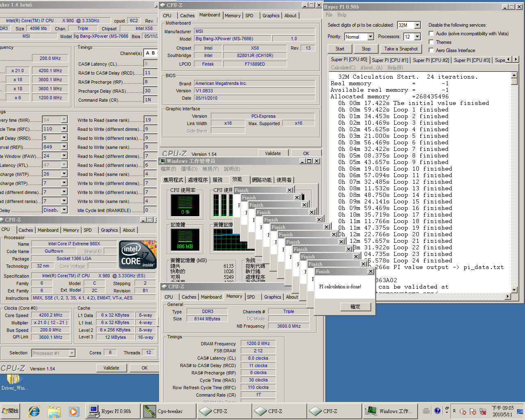Open the 檢視(V) menu in task manager
This screenshot has width=525, height=420.
[210, 169]
